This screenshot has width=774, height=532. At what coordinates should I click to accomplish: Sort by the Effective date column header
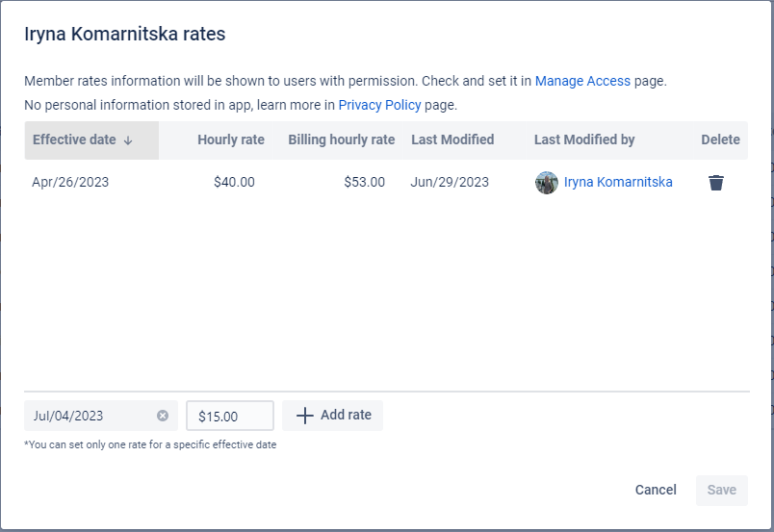point(74,139)
